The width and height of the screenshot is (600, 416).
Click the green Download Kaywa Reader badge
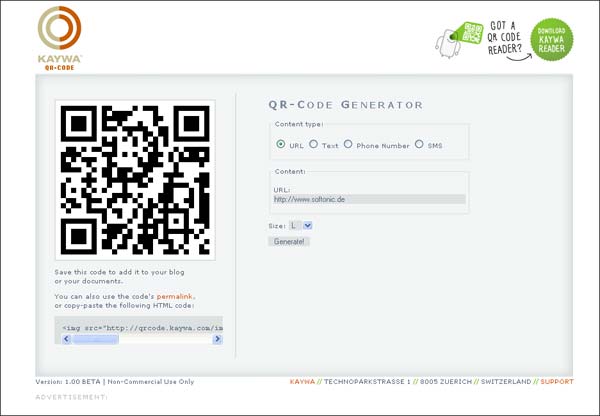pos(552,40)
